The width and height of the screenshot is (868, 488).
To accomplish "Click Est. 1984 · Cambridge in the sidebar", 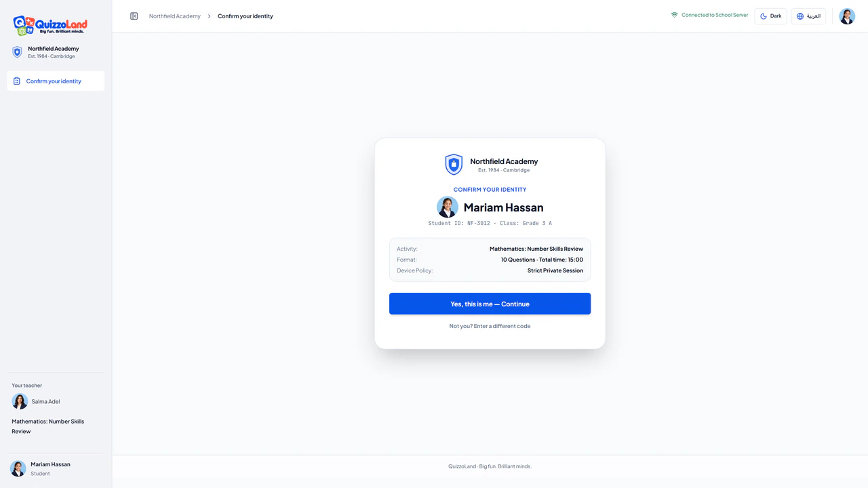I will tap(52, 56).
